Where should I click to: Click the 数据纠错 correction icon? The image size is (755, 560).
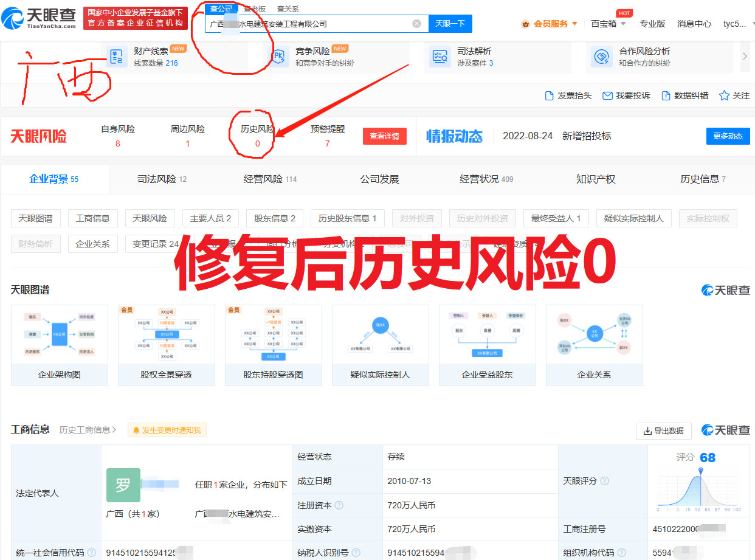coord(666,96)
